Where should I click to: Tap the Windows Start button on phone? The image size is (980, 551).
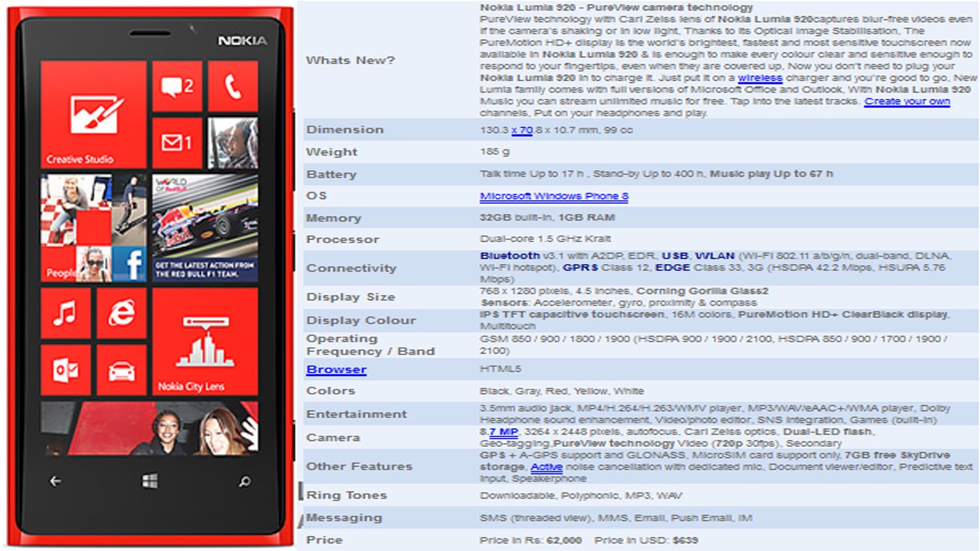pyautogui.click(x=149, y=481)
